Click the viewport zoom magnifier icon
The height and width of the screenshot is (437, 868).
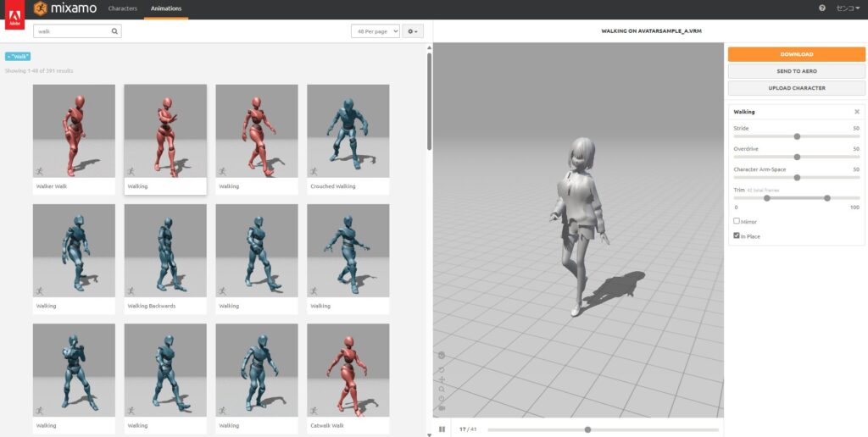(x=442, y=389)
